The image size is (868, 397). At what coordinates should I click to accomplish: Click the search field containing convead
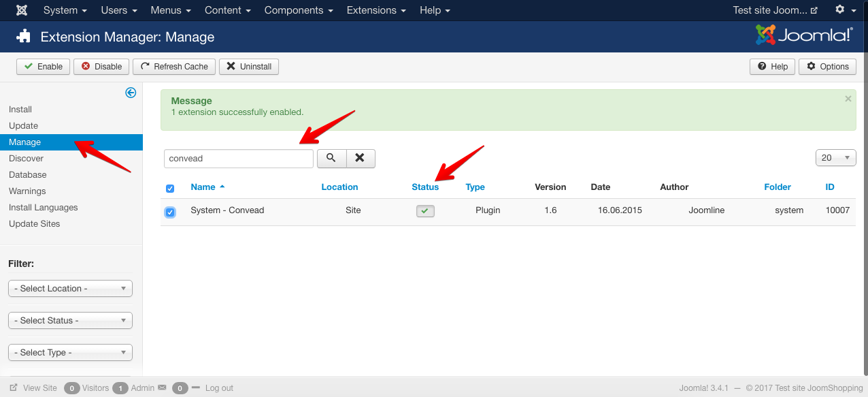click(x=239, y=159)
